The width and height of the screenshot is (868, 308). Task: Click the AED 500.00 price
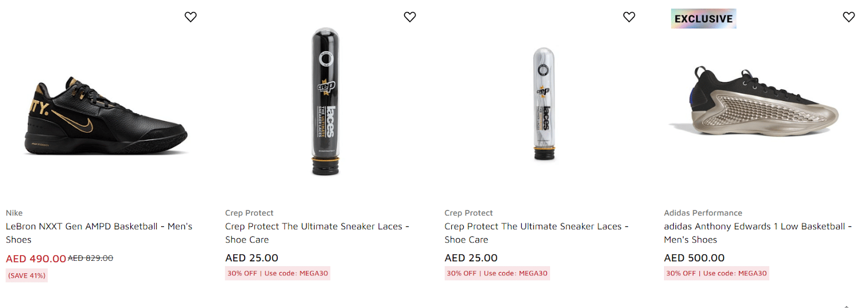coord(694,258)
